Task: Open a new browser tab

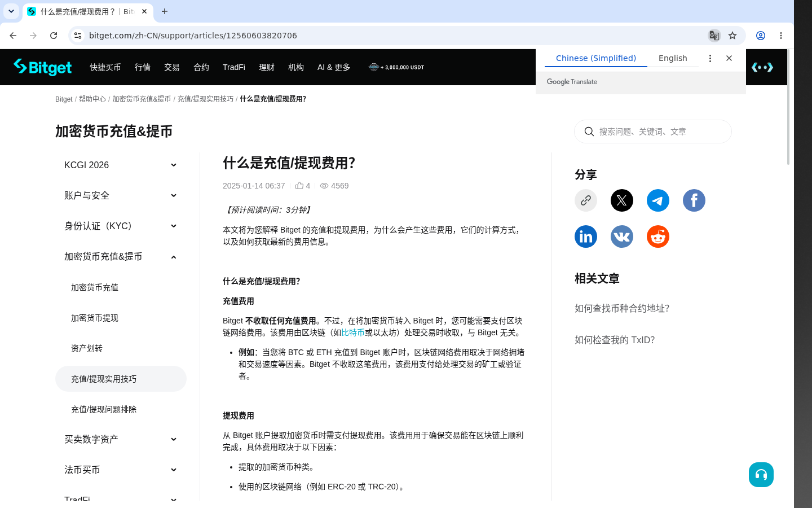Action: [x=165, y=11]
